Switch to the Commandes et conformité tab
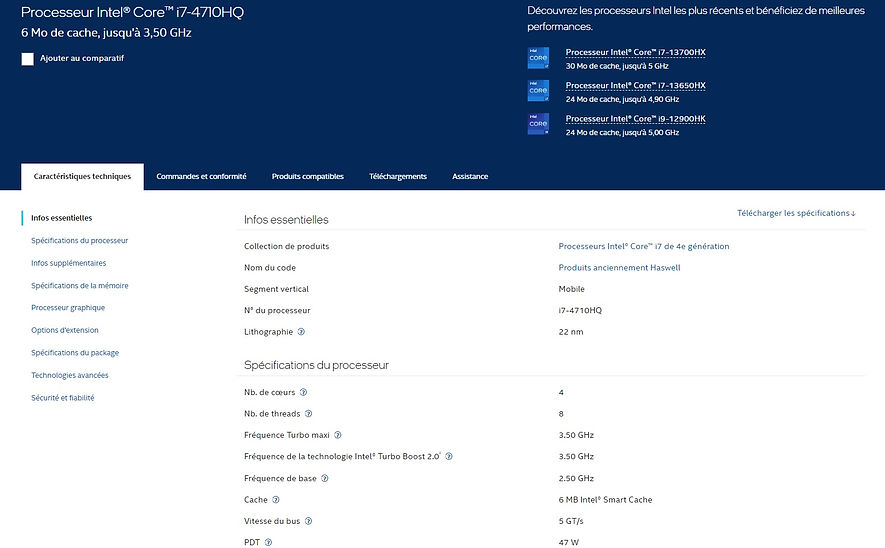This screenshot has width=885, height=548. 201,177
